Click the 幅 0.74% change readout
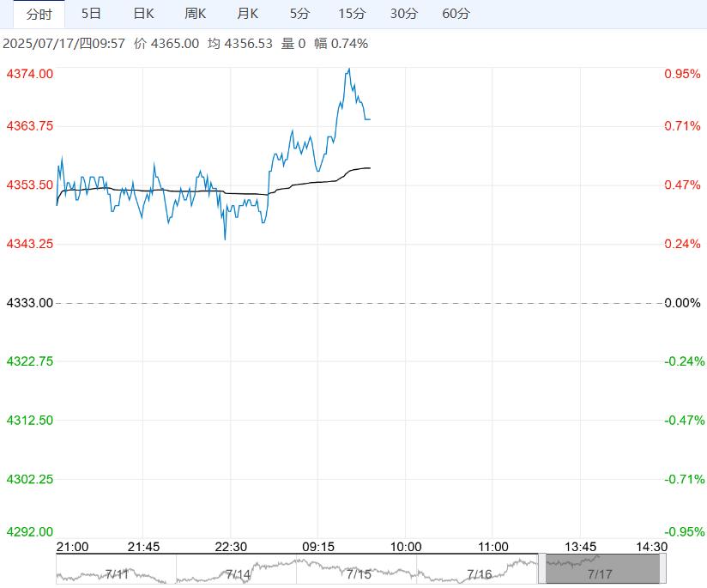This screenshot has width=707, height=588. 341,44
